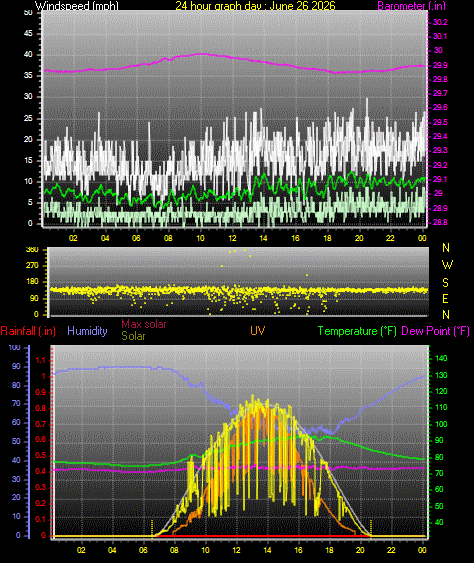The image size is (474, 563).
Task: Click the 29.8 barometer scale value
Action: pyautogui.click(x=440, y=79)
